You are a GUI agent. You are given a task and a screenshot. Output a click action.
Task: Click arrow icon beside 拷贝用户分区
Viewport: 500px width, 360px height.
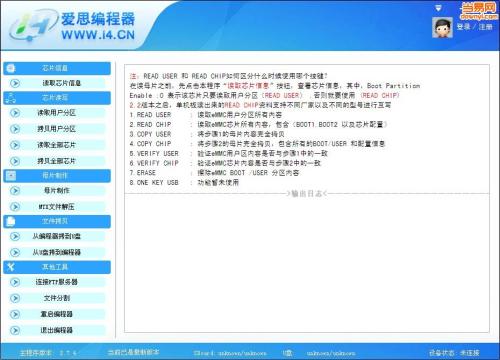point(15,129)
